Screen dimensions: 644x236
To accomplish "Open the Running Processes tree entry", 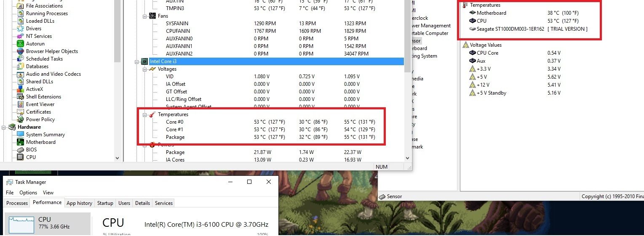I will coord(47,13).
